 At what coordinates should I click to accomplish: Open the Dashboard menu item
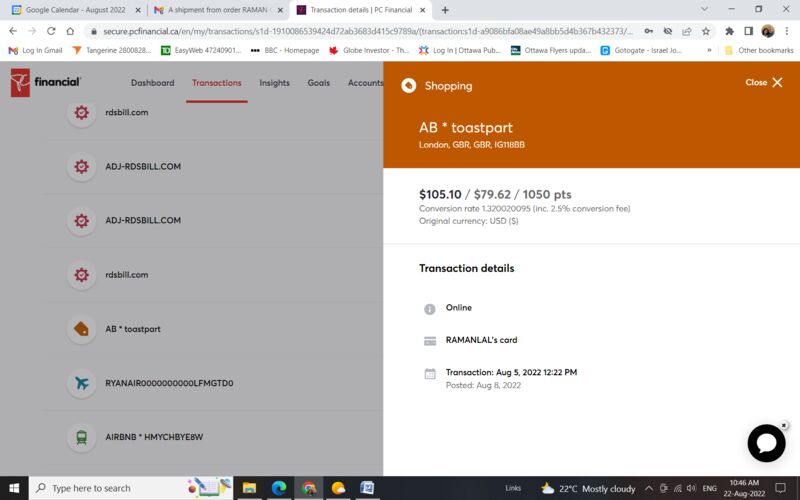(153, 83)
